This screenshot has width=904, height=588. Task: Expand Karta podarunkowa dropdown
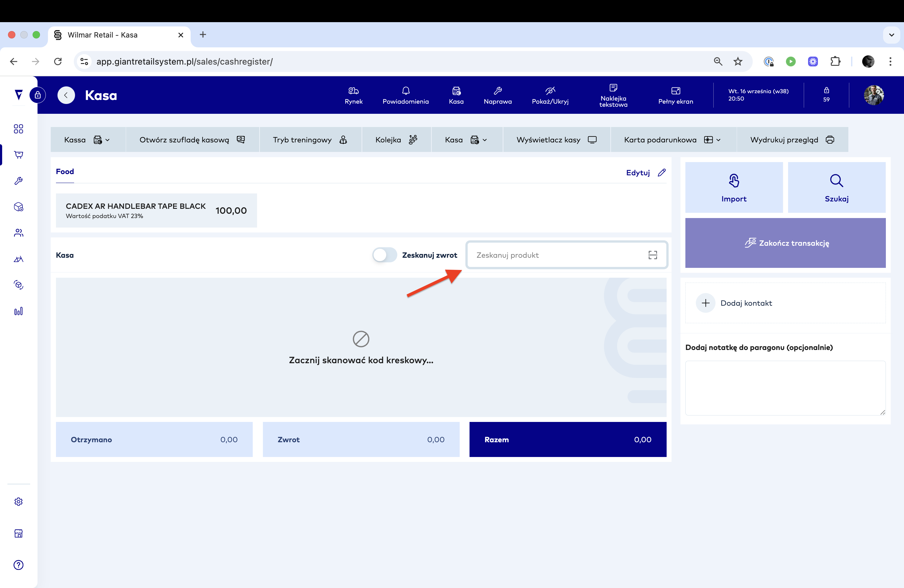tap(673, 139)
